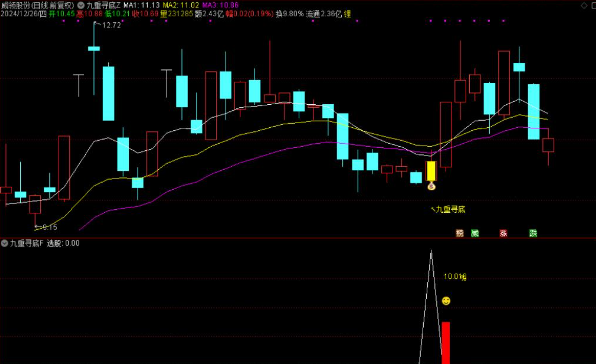Click the yellow MA2: 11.02 label
This screenshot has width=596, height=364.
[x=181, y=5]
